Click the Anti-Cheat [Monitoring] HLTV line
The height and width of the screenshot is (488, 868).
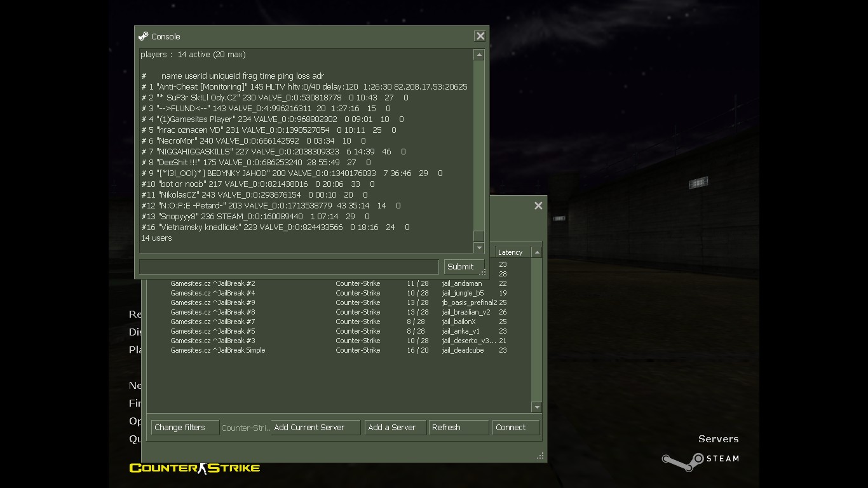click(x=304, y=86)
